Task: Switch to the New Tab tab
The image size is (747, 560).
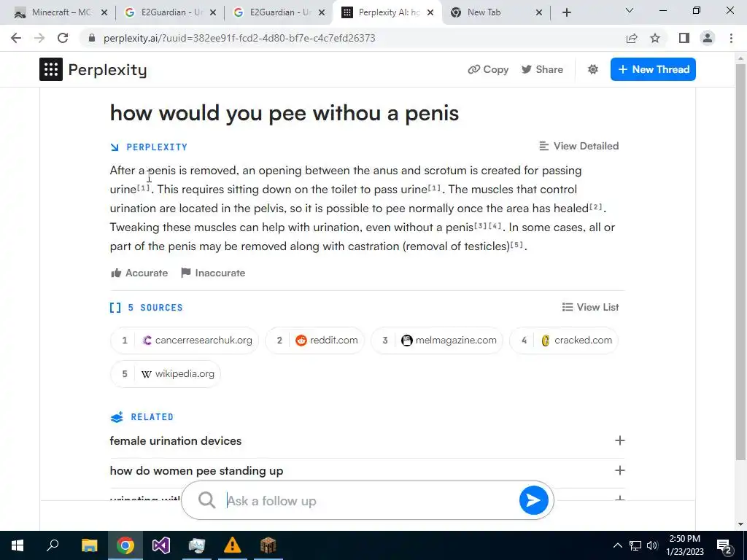Action: click(495, 12)
